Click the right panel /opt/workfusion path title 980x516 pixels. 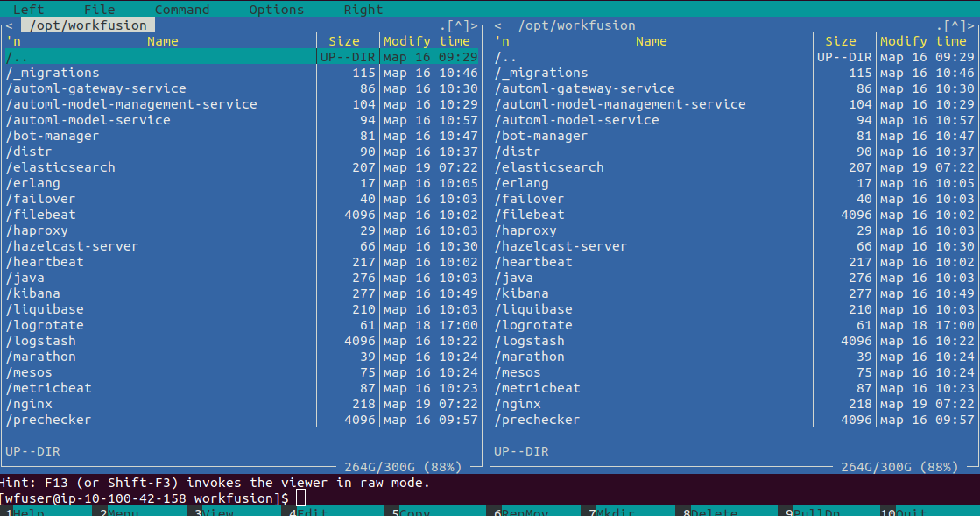click(577, 25)
